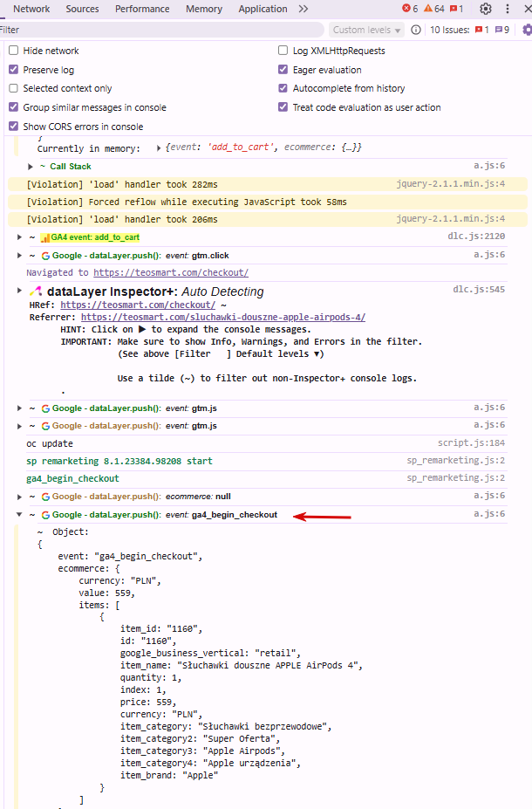Click the info icon next to Custom levels
532x809 pixels.
[416, 30]
